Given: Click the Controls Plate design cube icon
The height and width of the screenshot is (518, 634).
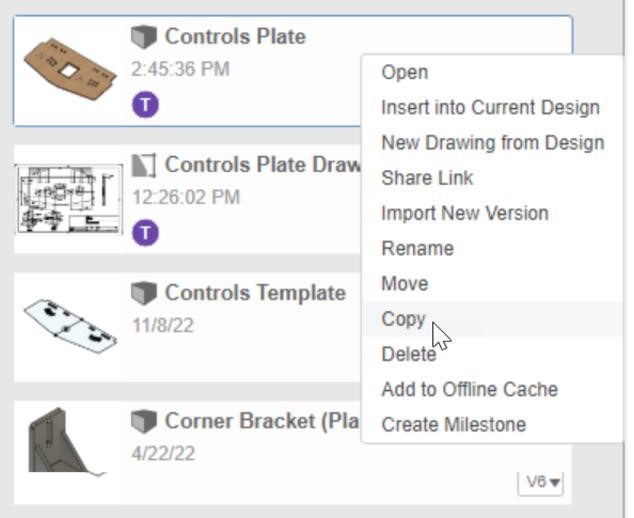Looking at the screenshot, I should point(144,37).
